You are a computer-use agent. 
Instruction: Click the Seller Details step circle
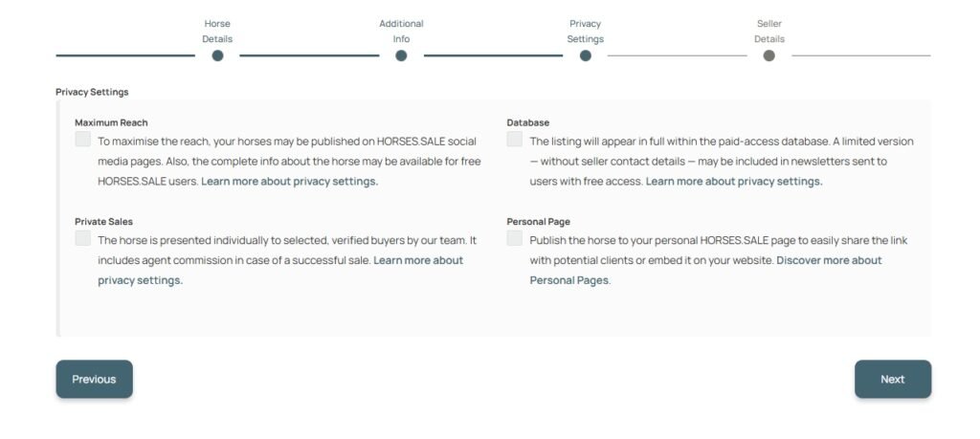(768, 55)
